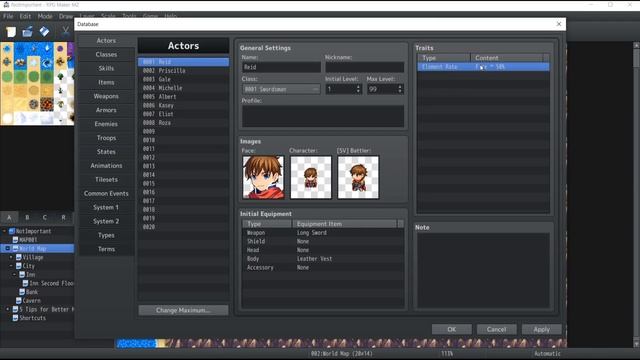The width and height of the screenshot is (640, 360).
Task: Switch to the Animations database tab
Action: [106, 165]
